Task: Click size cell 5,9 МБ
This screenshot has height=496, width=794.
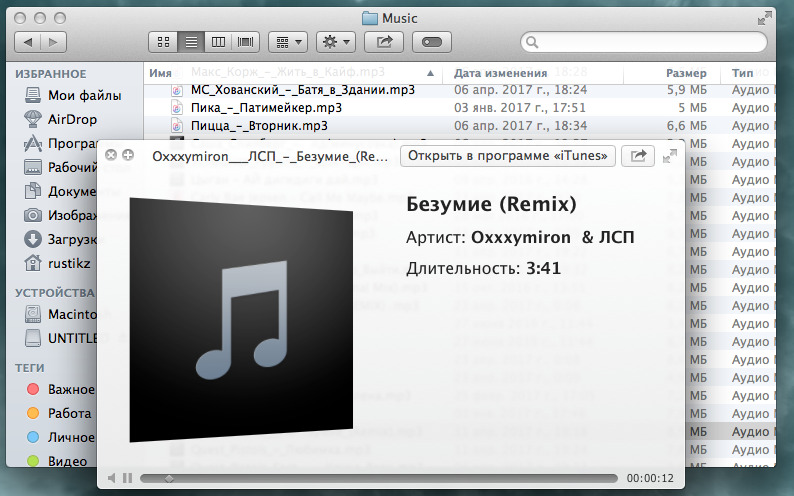Action: (x=687, y=90)
